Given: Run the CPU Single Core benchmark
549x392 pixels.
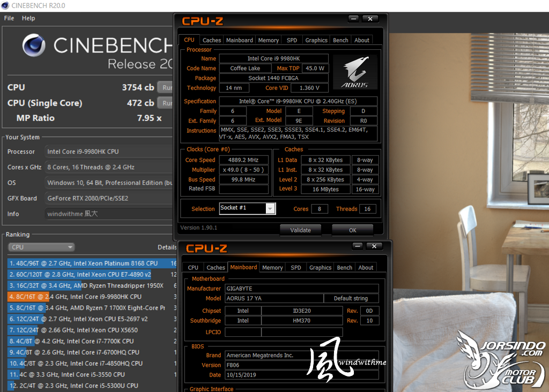Looking at the screenshot, I should [165, 103].
